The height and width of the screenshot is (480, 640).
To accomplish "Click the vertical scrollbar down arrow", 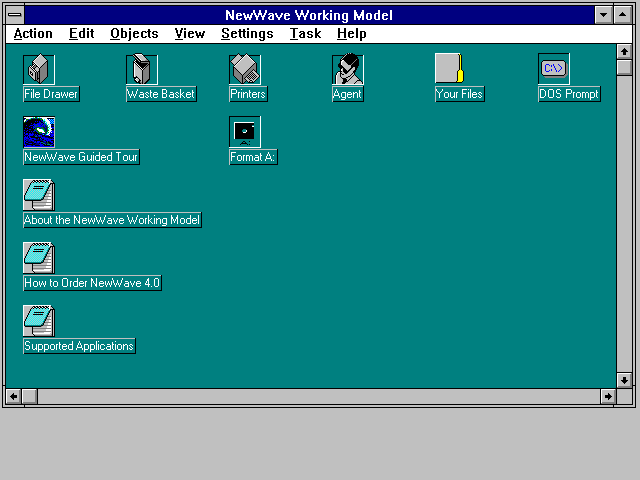I will coord(624,380).
